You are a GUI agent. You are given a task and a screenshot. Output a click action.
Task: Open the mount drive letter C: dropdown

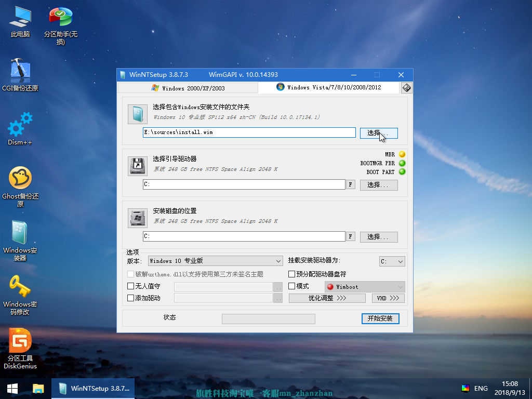click(392, 261)
